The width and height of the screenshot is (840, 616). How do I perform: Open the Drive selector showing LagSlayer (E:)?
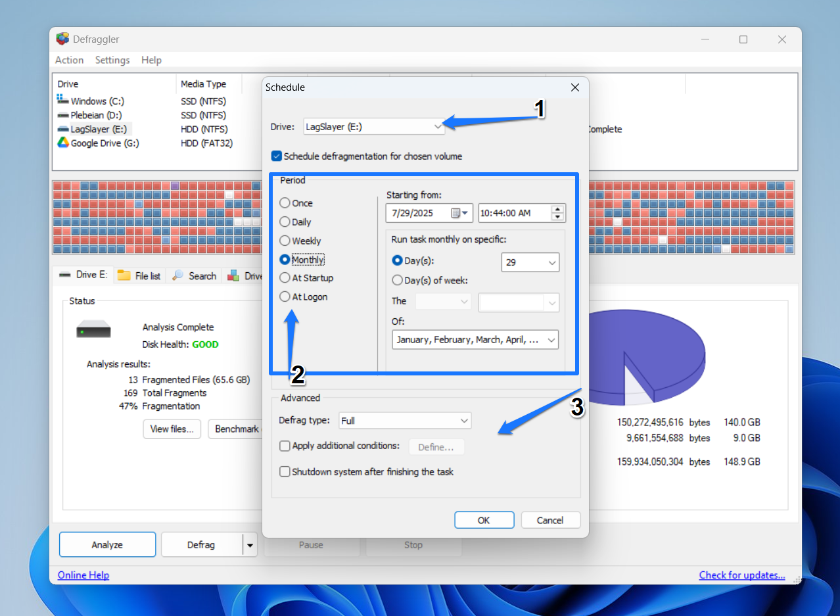[x=373, y=126]
